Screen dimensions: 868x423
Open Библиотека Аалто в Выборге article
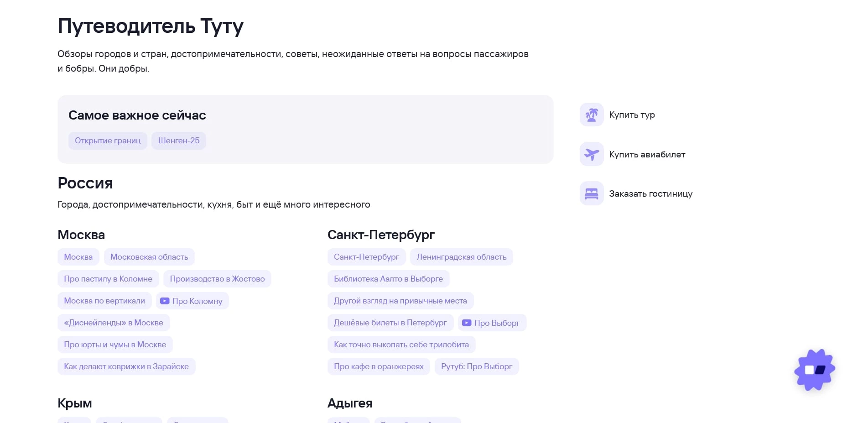(388, 279)
